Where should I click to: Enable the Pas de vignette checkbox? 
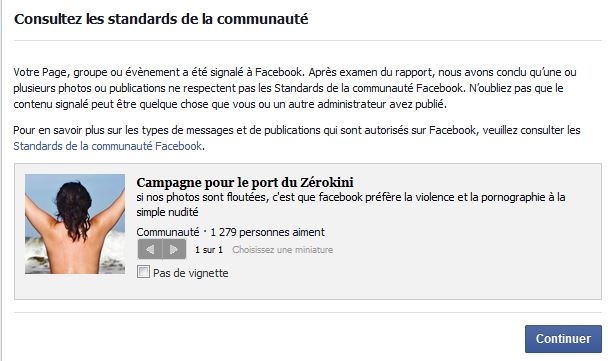tap(143, 272)
